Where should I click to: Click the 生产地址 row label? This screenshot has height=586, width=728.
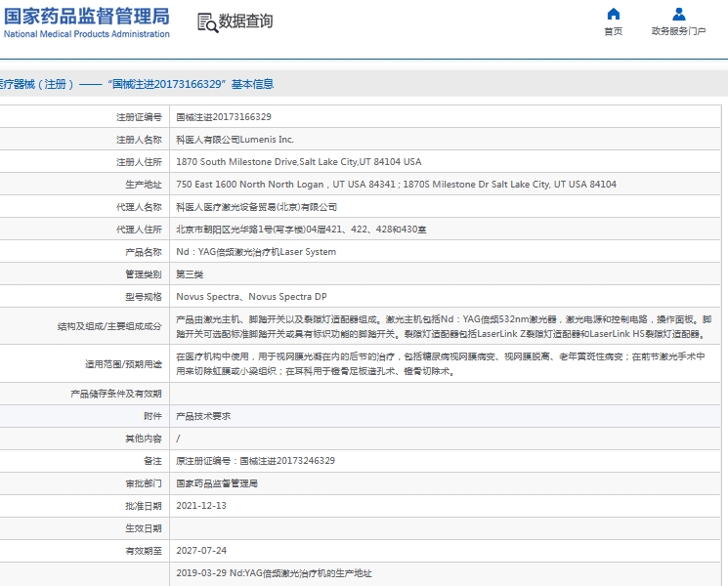click(x=144, y=185)
